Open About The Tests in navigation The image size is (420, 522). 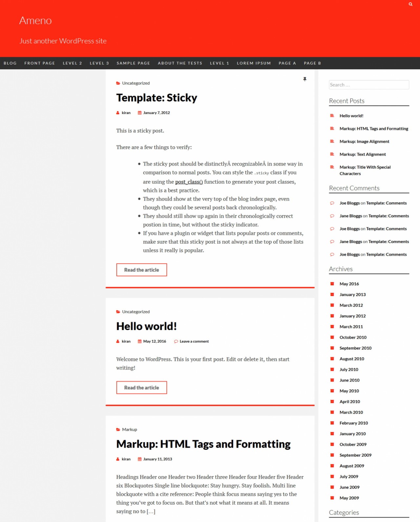point(180,63)
